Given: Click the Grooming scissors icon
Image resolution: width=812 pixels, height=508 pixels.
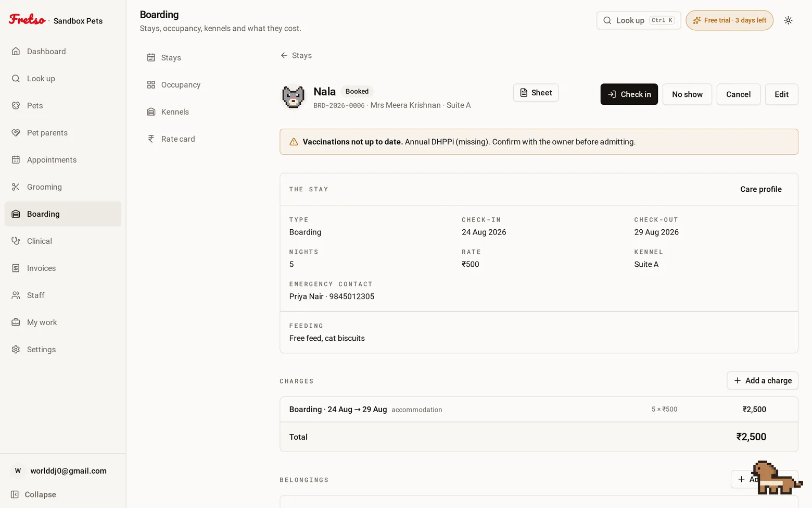Looking at the screenshot, I should pos(16,187).
